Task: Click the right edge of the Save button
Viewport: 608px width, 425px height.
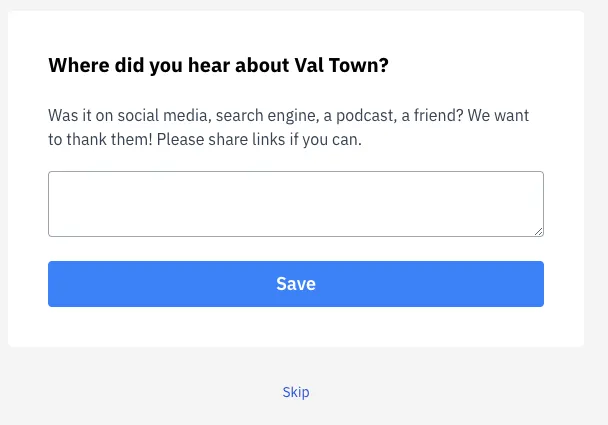Action: click(x=536, y=284)
